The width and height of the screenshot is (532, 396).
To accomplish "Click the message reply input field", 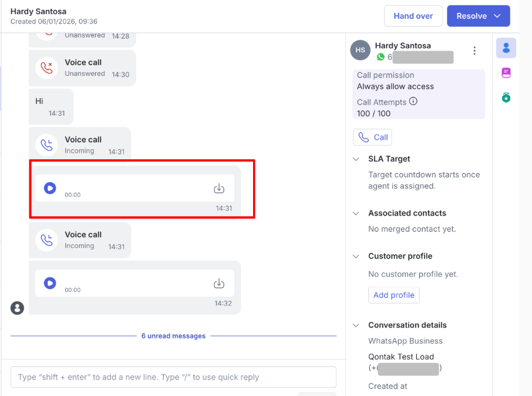I will [x=173, y=377].
